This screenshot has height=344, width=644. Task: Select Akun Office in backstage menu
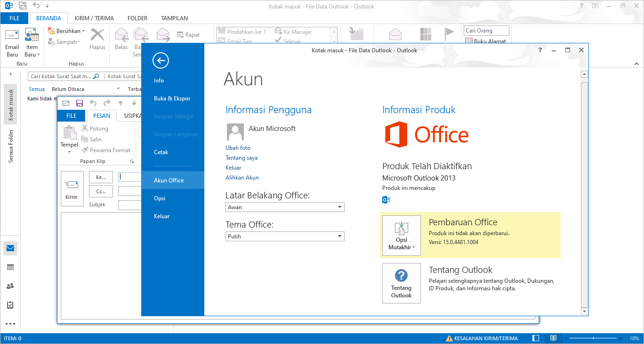click(173, 180)
